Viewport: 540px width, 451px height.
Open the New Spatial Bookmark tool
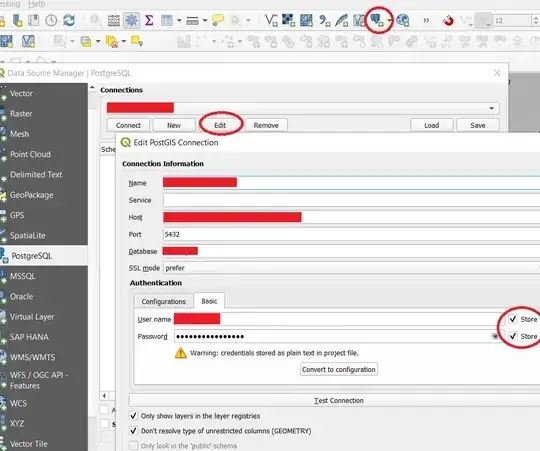[x=17, y=20]
